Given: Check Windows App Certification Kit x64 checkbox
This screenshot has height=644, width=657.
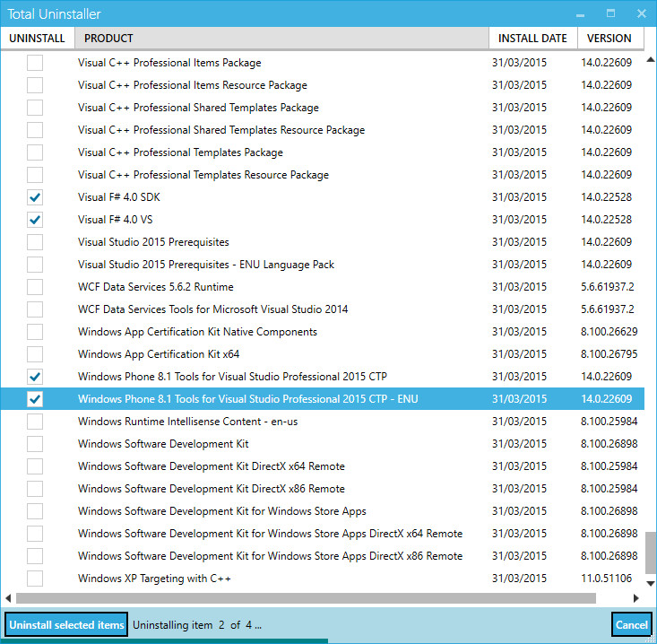Looking at the screenshot, I should [35, 354].
